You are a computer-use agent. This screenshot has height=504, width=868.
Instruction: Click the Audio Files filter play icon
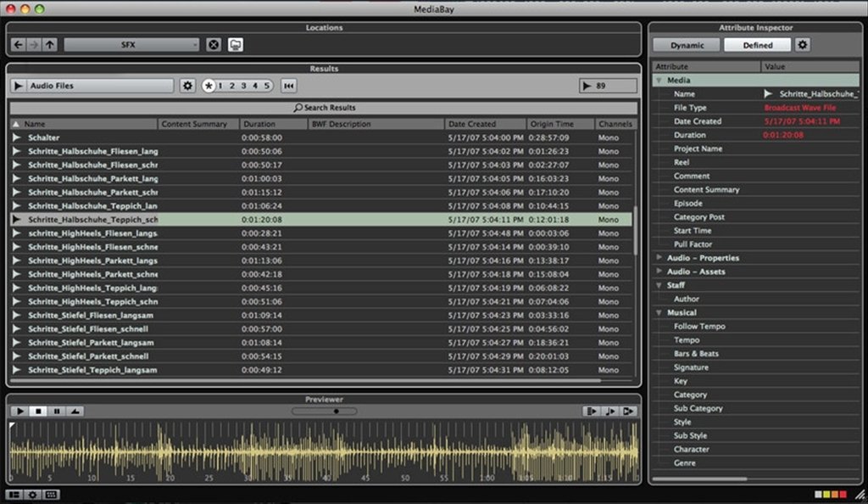18,86
